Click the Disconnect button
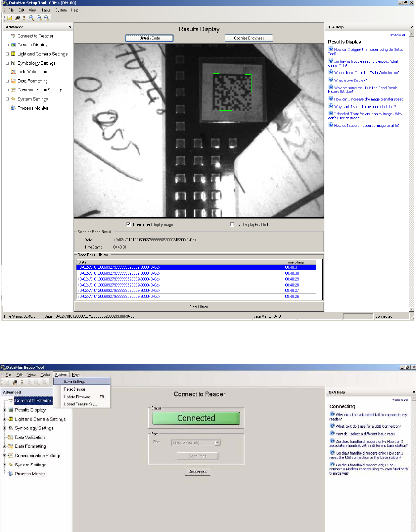The height and width of the screenshot is (532, 416). [197, 471]
